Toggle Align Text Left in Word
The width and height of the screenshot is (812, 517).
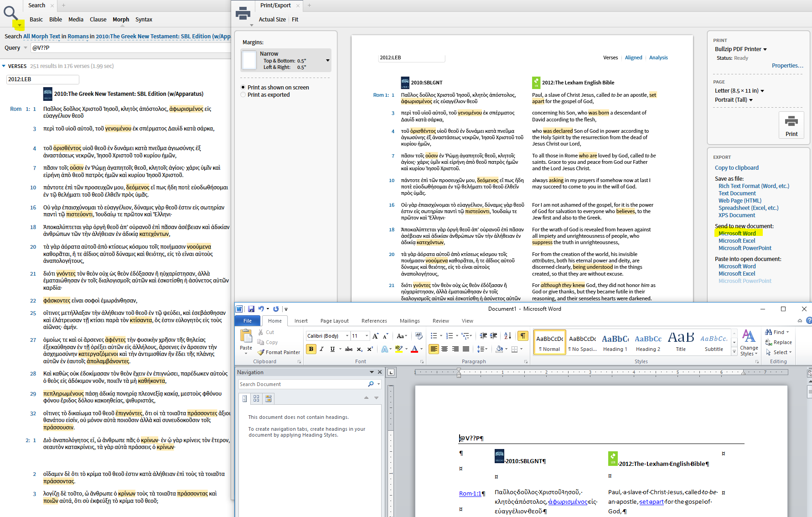(434, 349)
